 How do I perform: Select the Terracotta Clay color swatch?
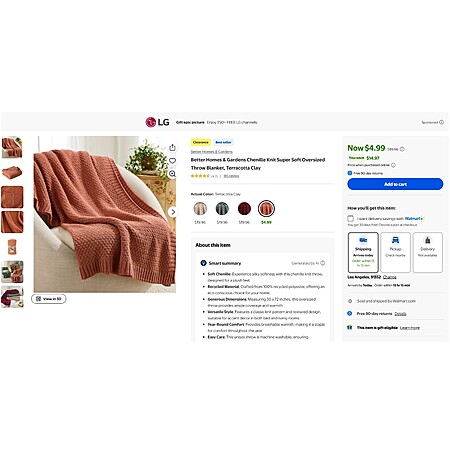pyautogui.click(x=266, y=209)
